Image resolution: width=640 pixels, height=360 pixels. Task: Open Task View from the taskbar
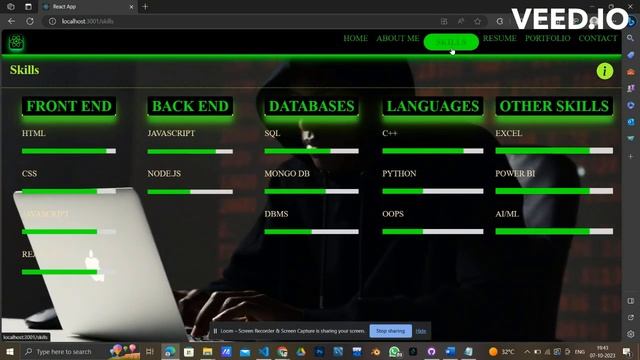(150, 351)
